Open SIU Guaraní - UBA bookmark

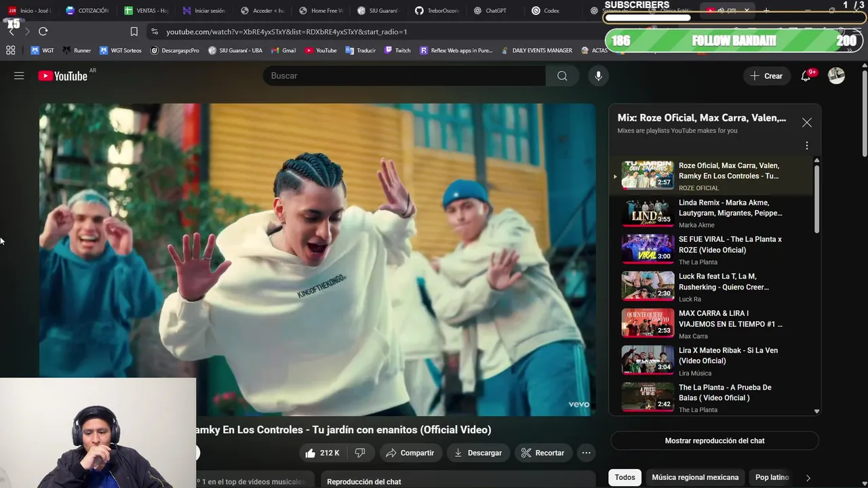click(235, 50)
